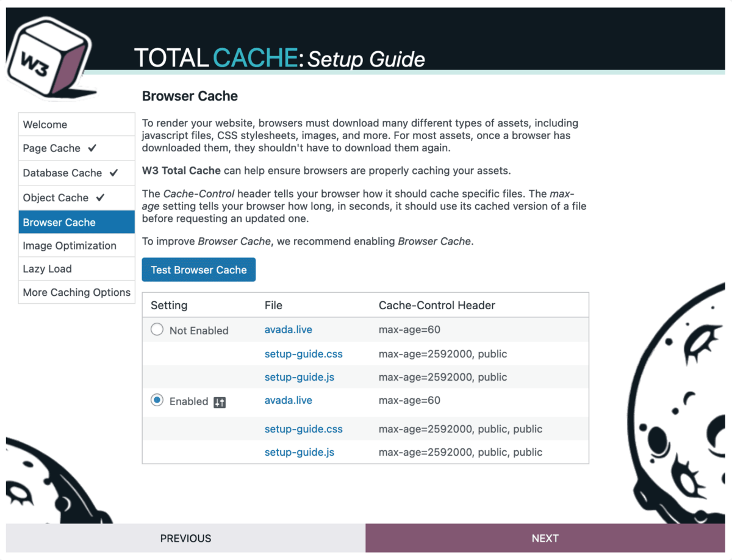Select the Not Enabled radio button
The image size is (732, 560).
[157, 329]
